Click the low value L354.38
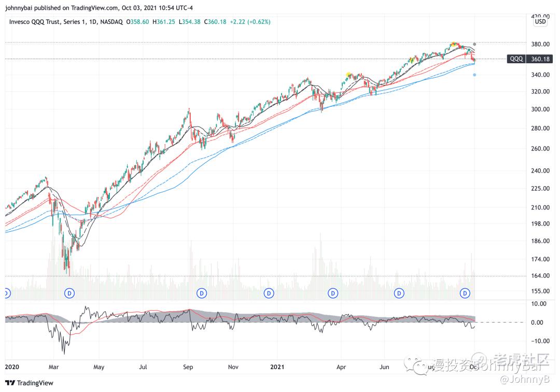This screenshot has height=392, width=560. tap(190, 22)
